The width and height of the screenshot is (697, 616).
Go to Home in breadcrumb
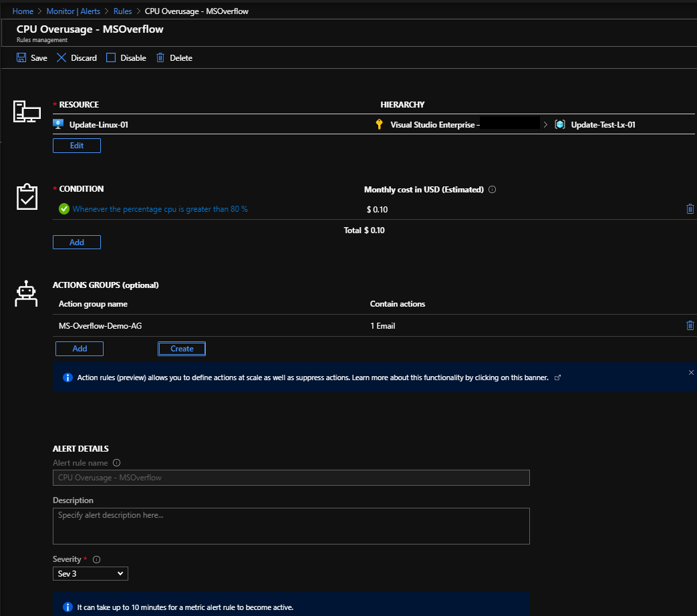click(23, 11)
